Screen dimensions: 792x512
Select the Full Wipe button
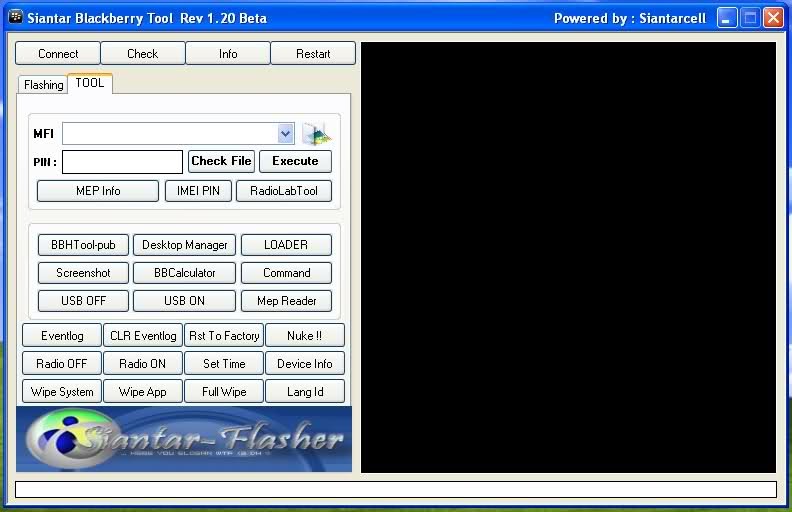coord(224,392)
